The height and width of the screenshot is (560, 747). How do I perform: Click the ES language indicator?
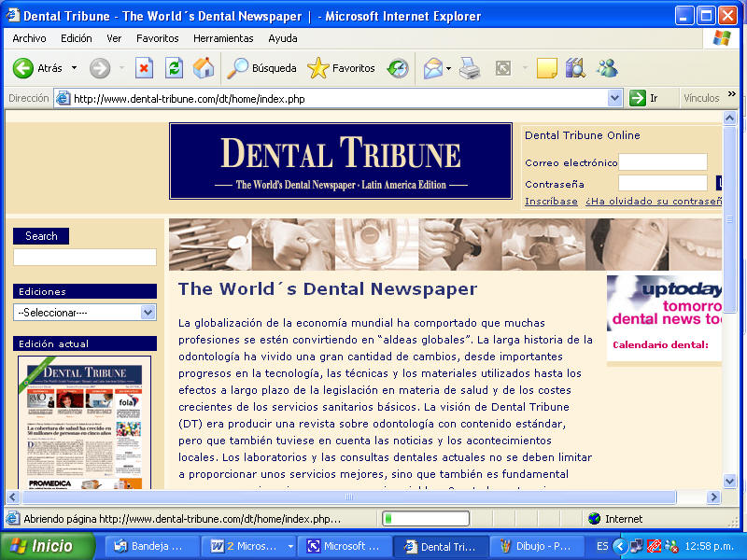pyautogui.click(x=602, y=546)
